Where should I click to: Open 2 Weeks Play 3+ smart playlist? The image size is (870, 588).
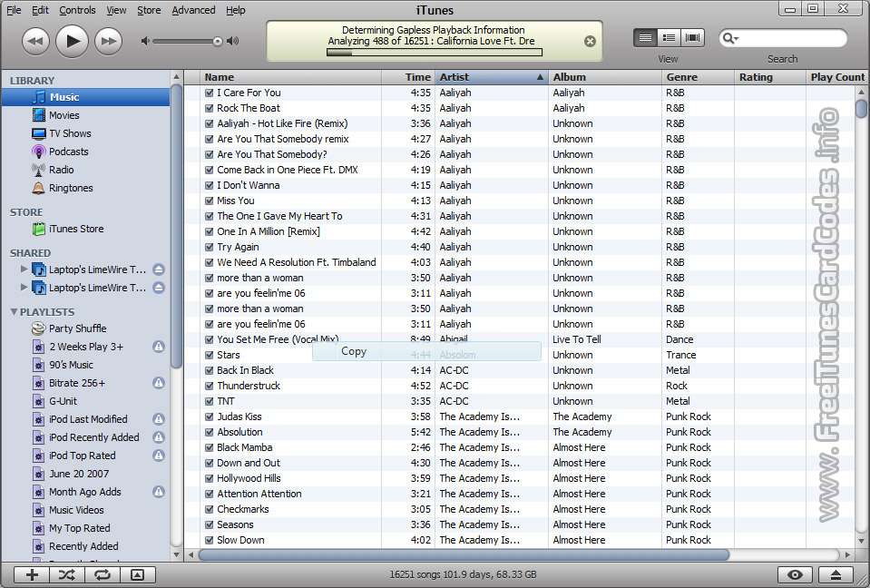[85, 347]
